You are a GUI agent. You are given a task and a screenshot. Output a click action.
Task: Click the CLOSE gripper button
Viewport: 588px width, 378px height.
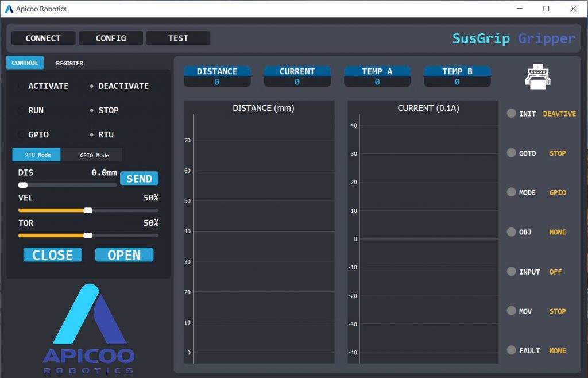click(x=52, y=254)
